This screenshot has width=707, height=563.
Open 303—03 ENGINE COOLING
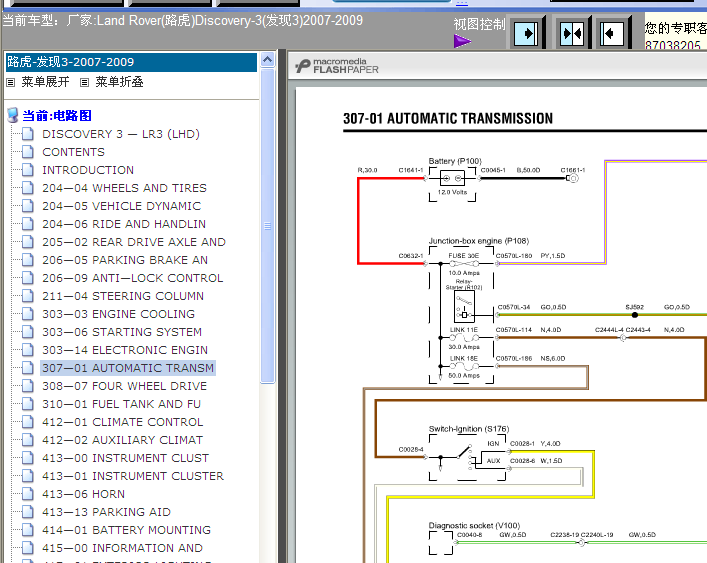(x=119, y=314)
